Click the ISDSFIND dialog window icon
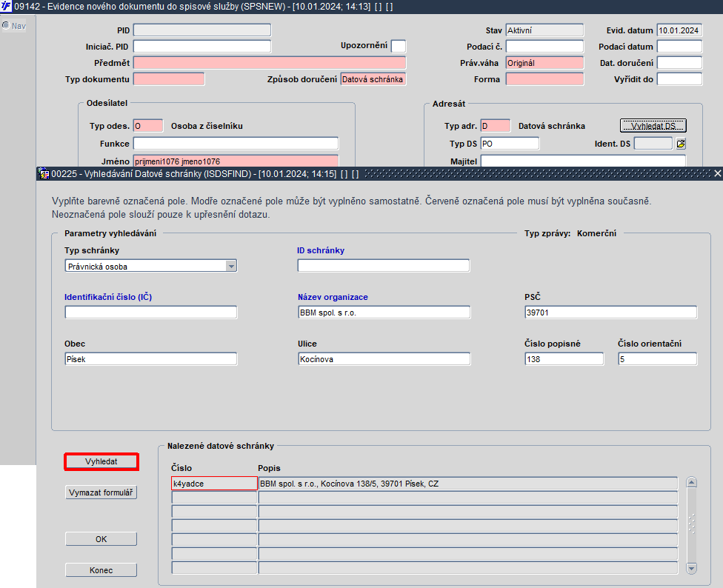 [x=44, y=174]
